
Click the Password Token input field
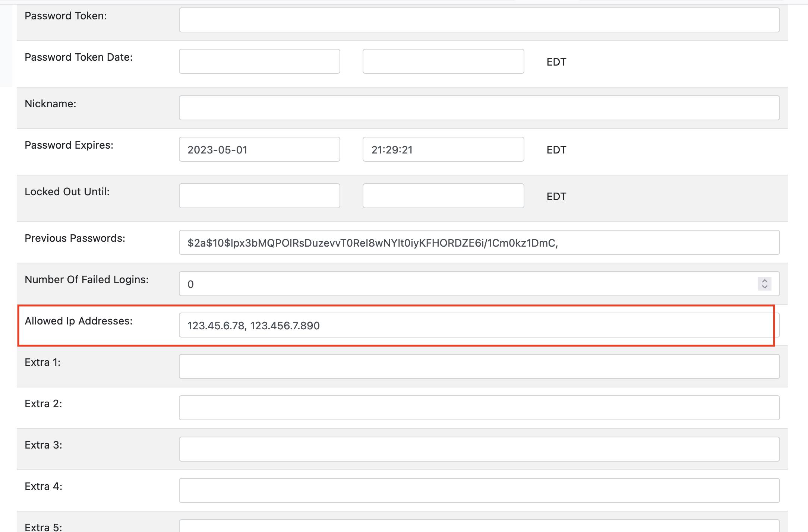[x=479, y=20]
